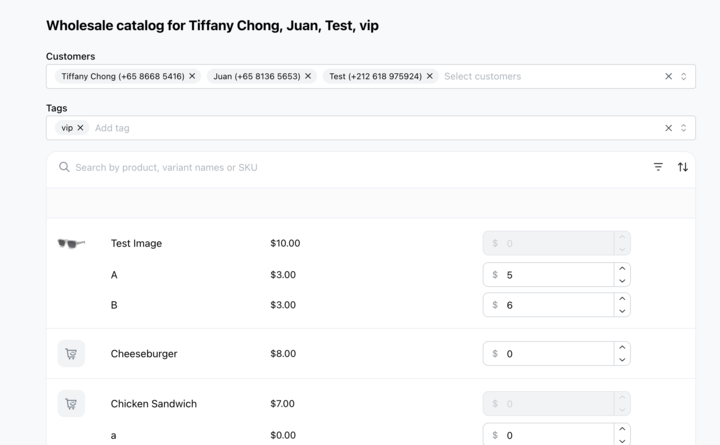Clear all tags in Tags field
This screenshot has width=720, height=445.
669,128
